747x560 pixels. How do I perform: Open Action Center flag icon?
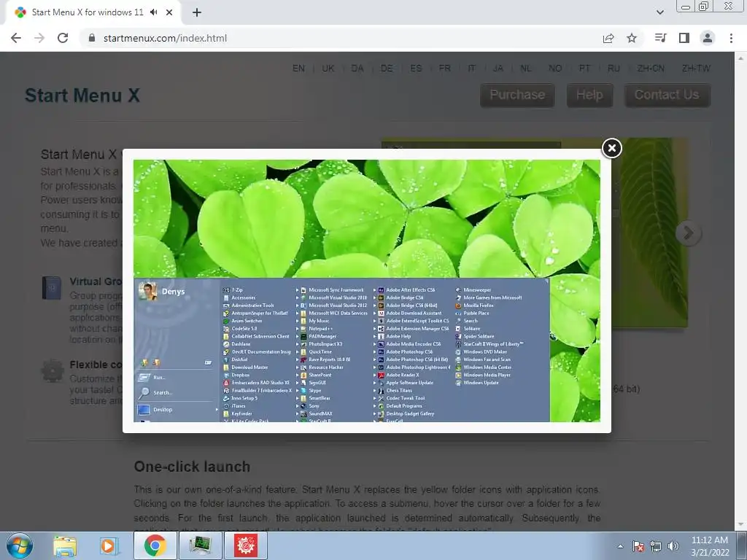pyautogui.click(x=638, y=546)
